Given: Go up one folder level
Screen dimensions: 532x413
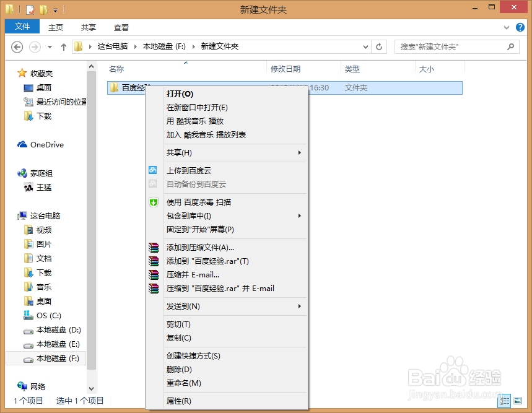Looking at the screenshot, I should [63, 47].
